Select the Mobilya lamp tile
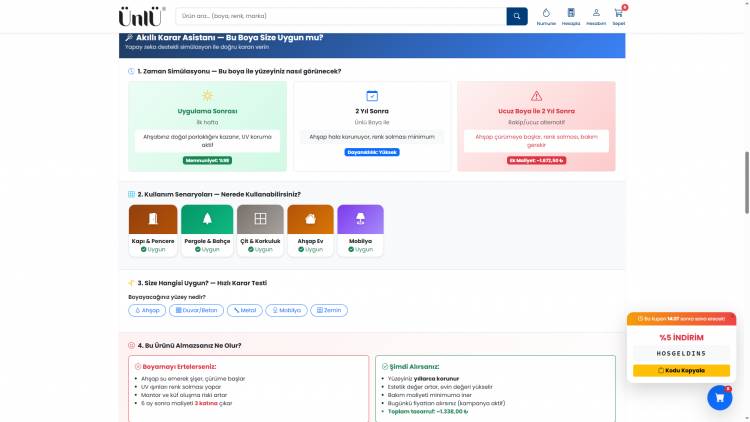The width and height of the screenshot is (750, 422). coord(360,230)
